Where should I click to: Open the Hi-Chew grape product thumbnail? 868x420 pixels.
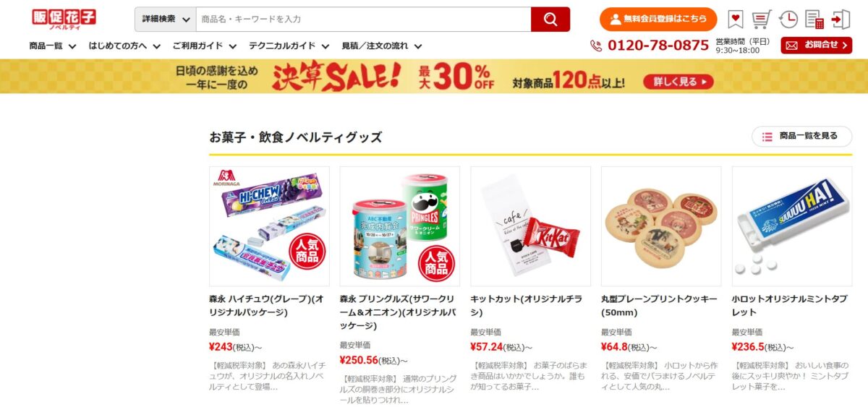tap(269, 226)
